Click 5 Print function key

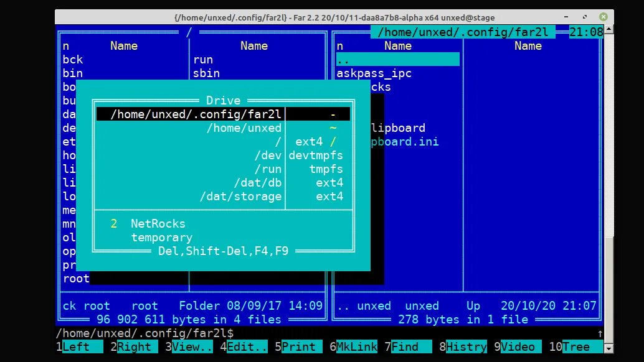pos(298,347)
